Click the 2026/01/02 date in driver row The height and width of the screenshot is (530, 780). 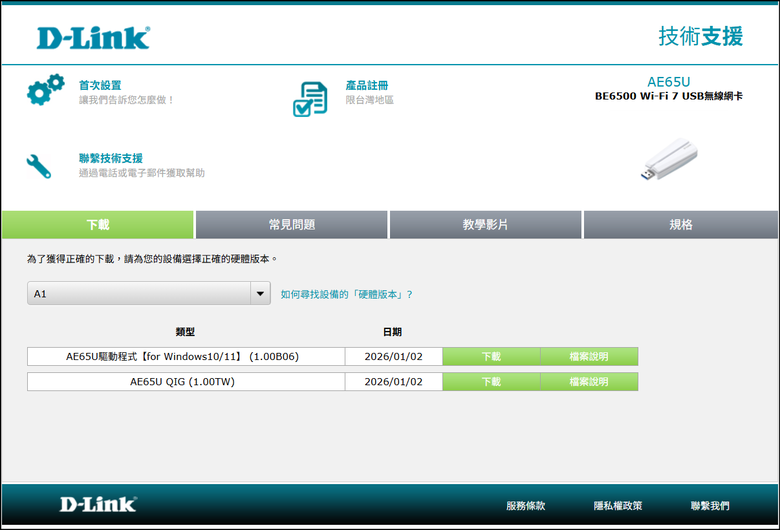393,356
